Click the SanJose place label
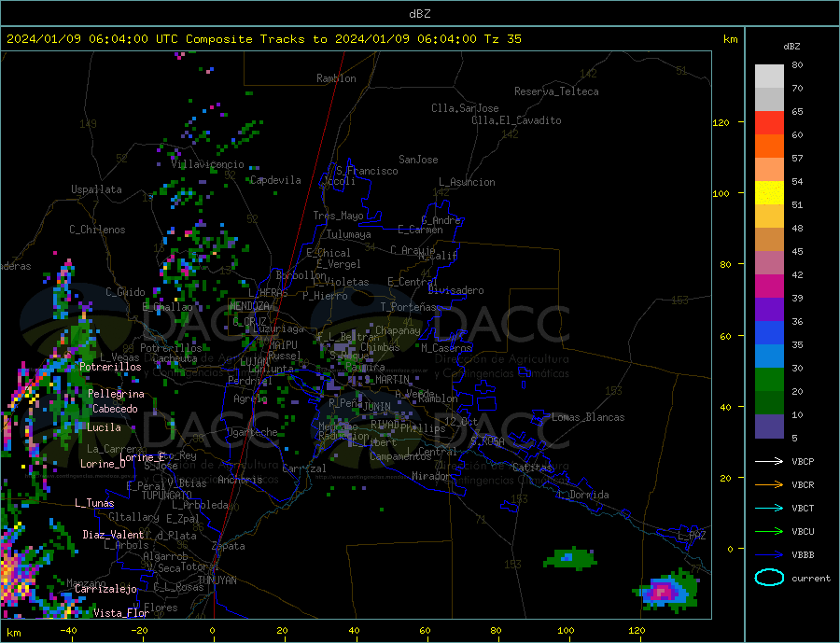 tap(418, 160)
